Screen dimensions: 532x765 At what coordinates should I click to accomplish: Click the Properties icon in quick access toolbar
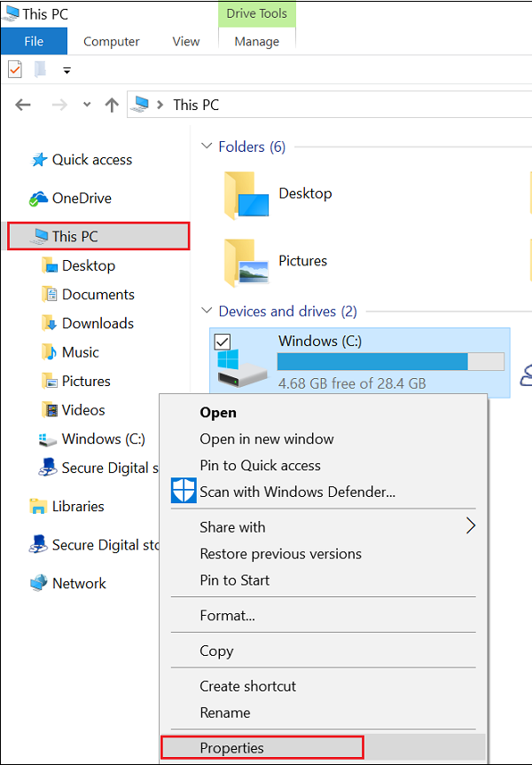14,69
